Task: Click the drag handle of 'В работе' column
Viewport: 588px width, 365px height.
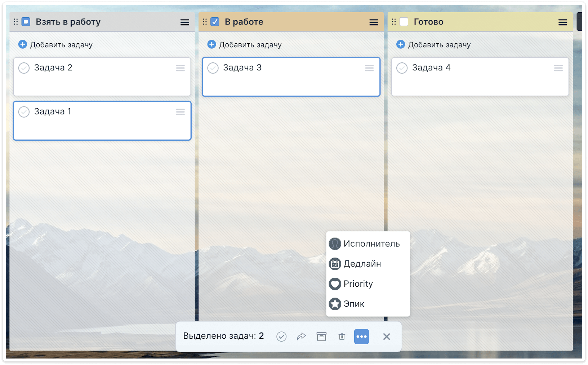Action: pos(205,22)
